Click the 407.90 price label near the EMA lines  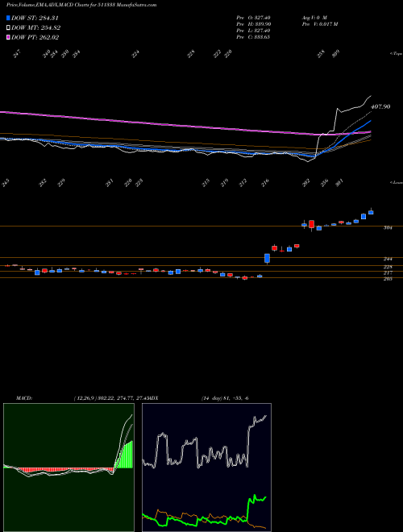pyautogui.click(x=380, y=106)
